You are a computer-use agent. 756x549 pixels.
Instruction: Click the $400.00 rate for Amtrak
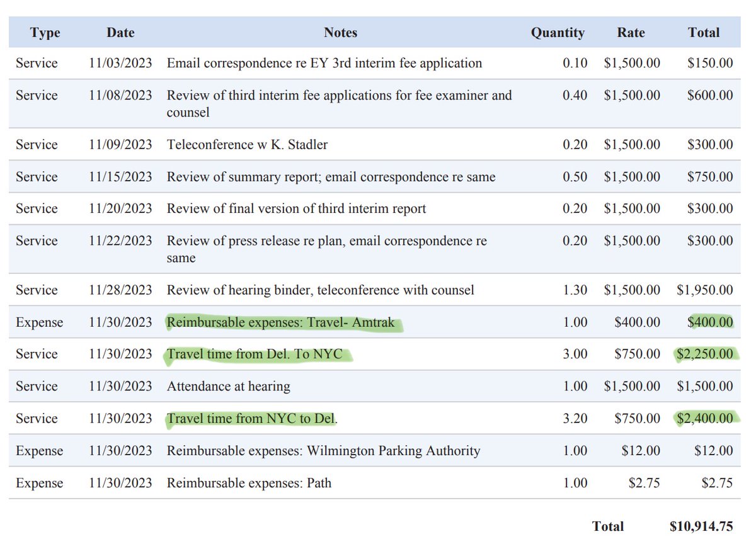click(x=638, y=322)
